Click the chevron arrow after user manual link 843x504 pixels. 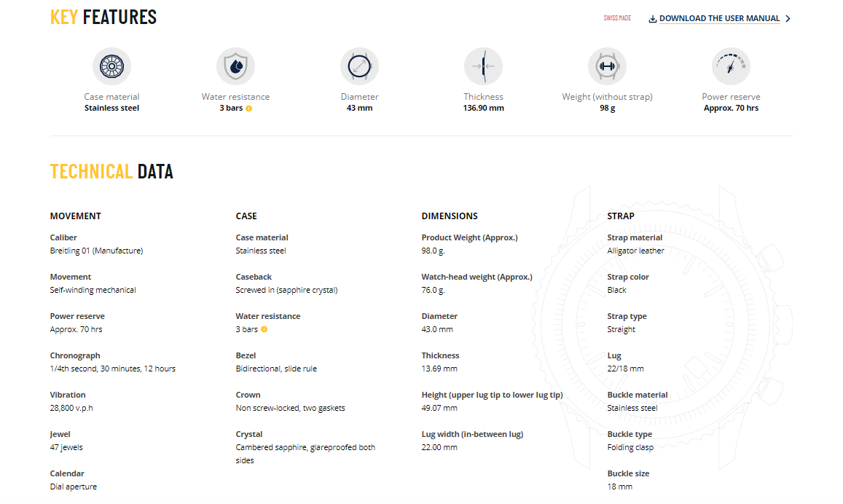(788, 19)
